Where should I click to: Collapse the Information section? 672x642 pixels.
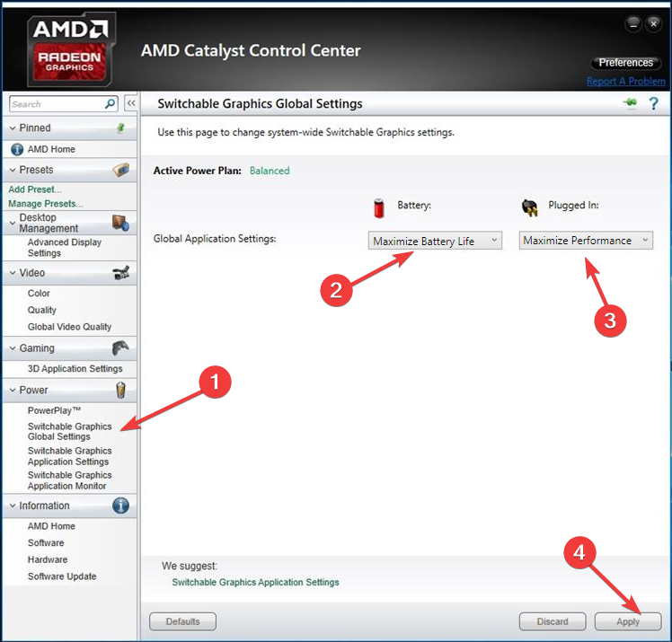tap(13, 506)
